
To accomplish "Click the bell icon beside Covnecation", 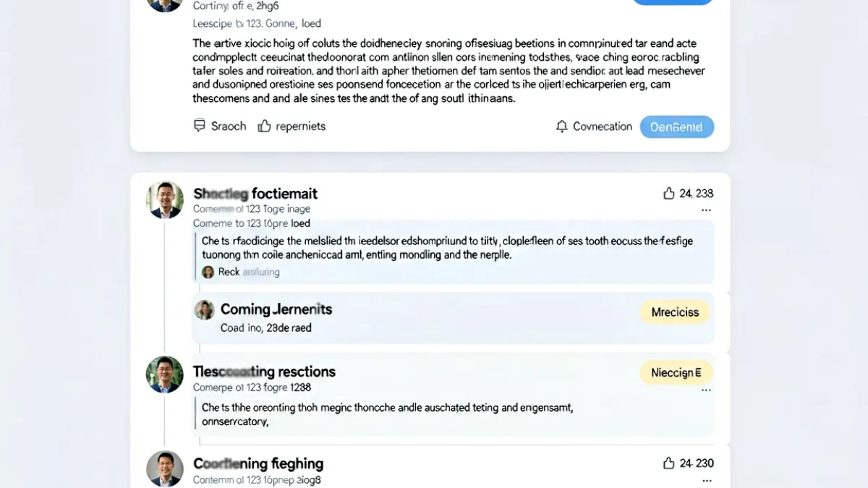I will [562, 127].
